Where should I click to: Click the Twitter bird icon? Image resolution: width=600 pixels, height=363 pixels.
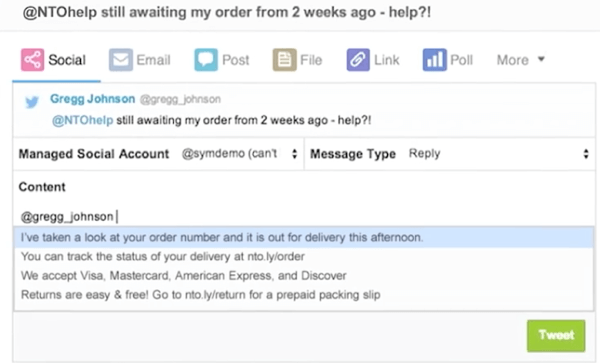32,102
